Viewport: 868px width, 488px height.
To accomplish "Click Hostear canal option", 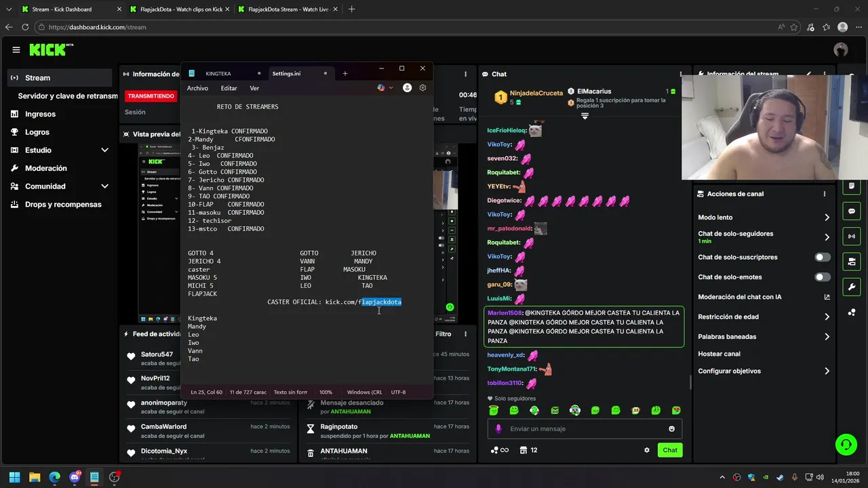I will click(719, 354).
